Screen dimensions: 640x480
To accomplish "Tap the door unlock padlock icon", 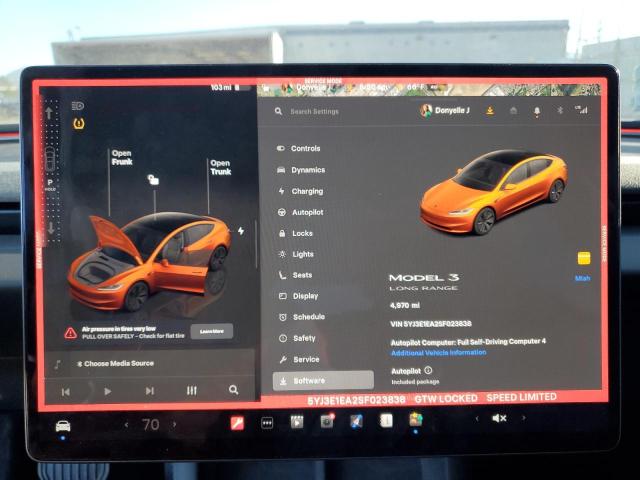I will tap(153, 180).
